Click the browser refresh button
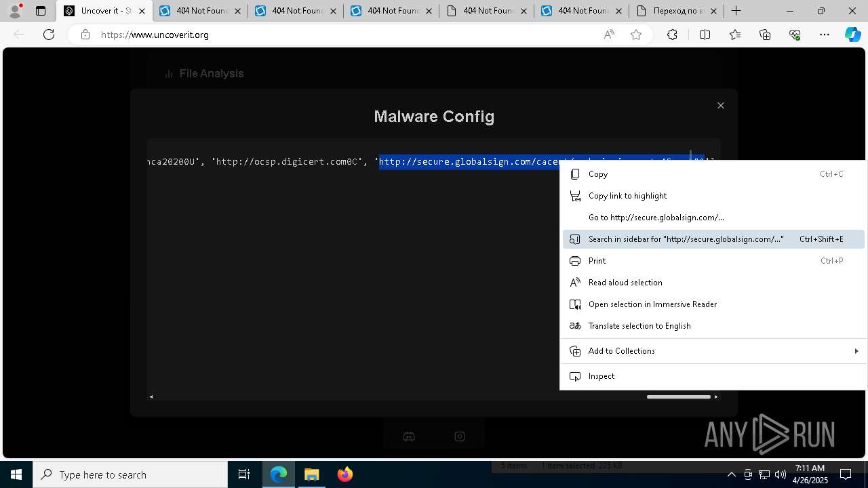 pos(49,35)
